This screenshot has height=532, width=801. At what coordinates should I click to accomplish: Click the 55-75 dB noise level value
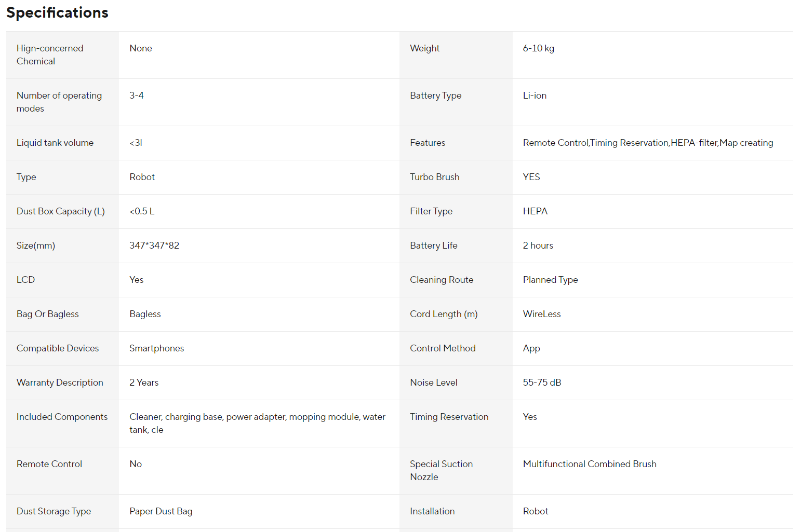tap(542, 383)
